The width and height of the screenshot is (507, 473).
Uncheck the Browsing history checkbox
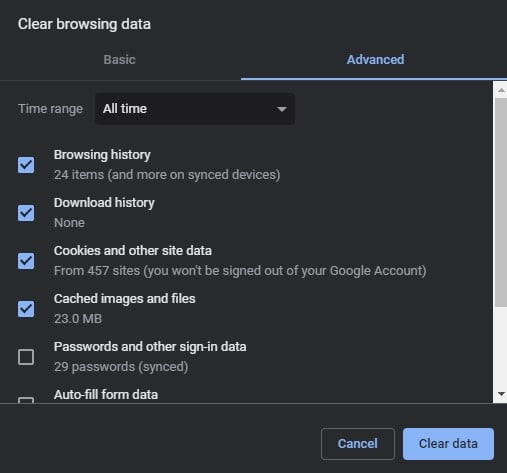(26, 165)
